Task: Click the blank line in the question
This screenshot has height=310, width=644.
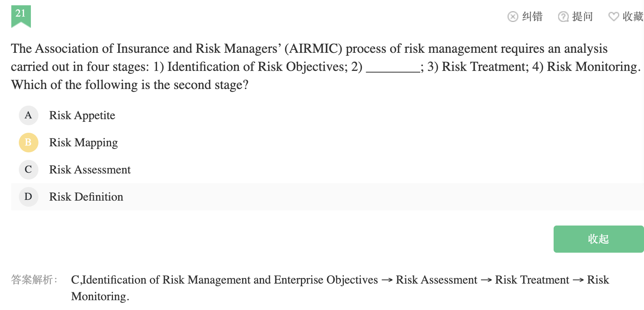Action: click(393, 68)
